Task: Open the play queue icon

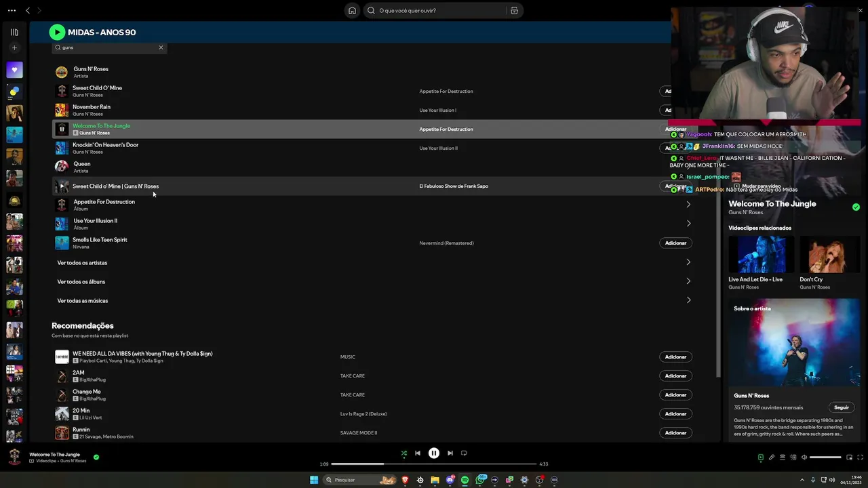Action: click(782, 457)
